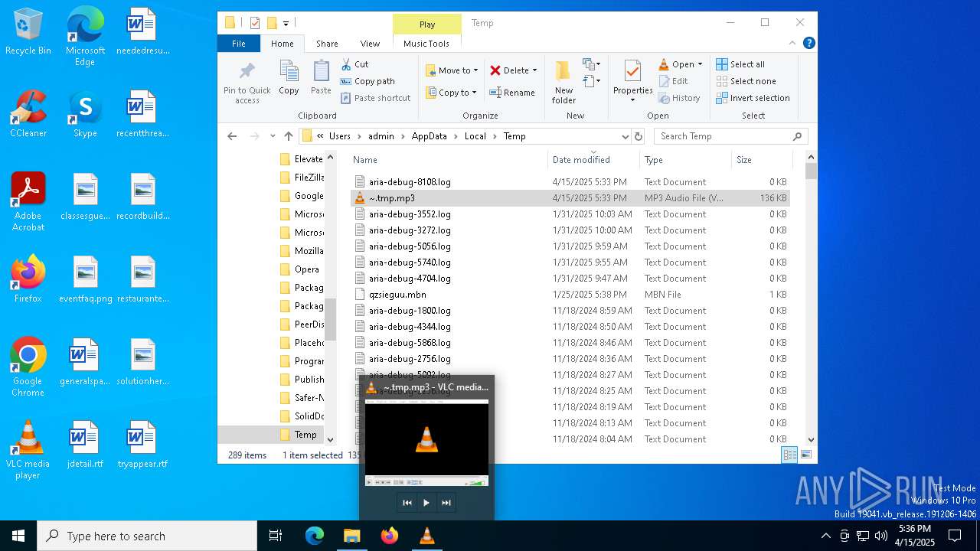Sort files by Name column header
This screenshot has height=551, width=980.
(x=449, y=159)
